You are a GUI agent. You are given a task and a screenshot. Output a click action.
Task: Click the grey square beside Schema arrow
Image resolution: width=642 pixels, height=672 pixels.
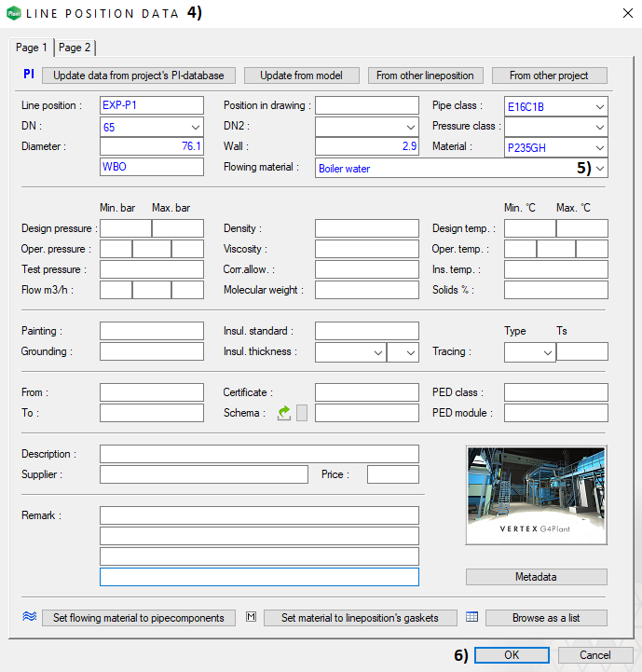point(301,413)
